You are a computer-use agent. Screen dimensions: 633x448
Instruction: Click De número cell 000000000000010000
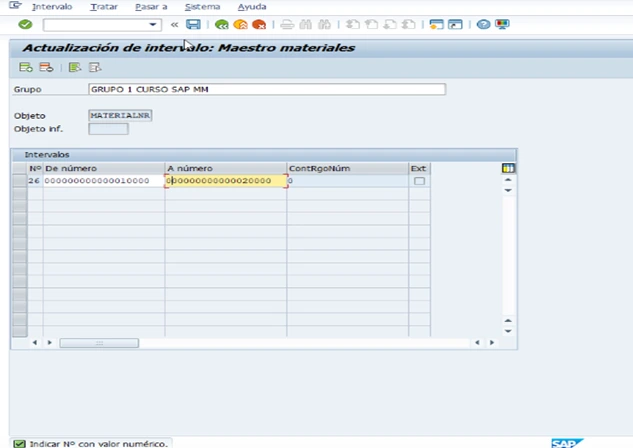click(x=104, y=181)
